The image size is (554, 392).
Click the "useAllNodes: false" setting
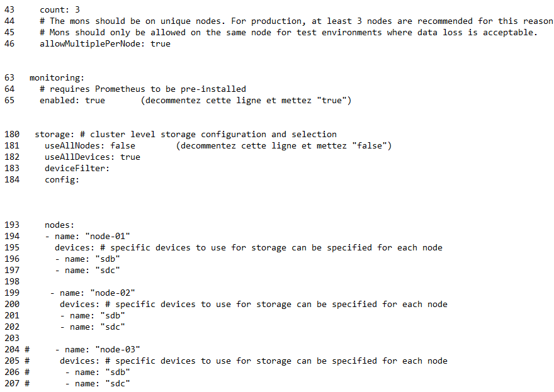(89, 146)
